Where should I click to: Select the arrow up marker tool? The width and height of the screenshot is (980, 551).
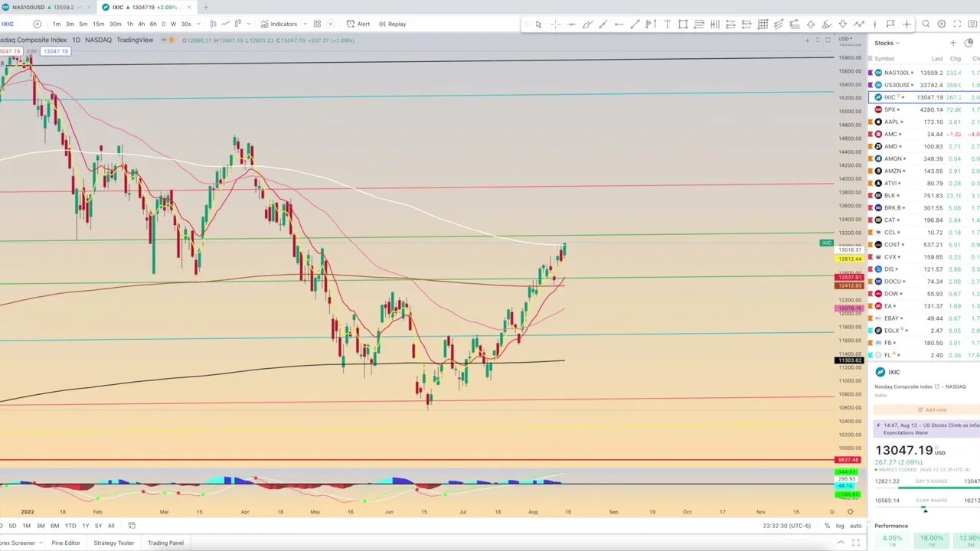point(811,24)
